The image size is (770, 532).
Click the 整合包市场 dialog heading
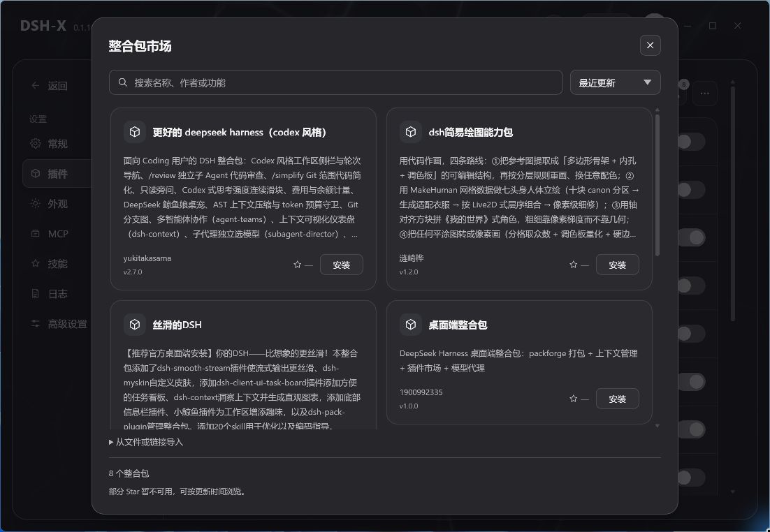140,45
